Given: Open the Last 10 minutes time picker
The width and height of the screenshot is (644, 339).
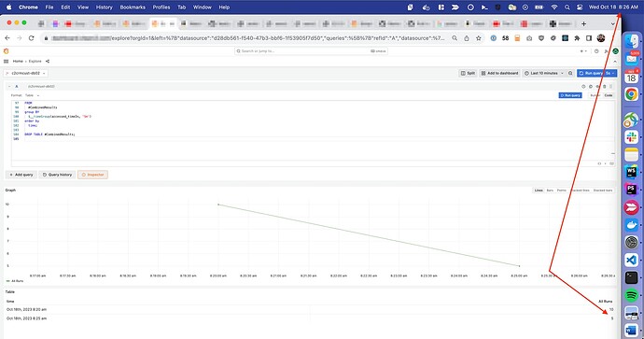Looking at the screenshot, I should 544,73.
